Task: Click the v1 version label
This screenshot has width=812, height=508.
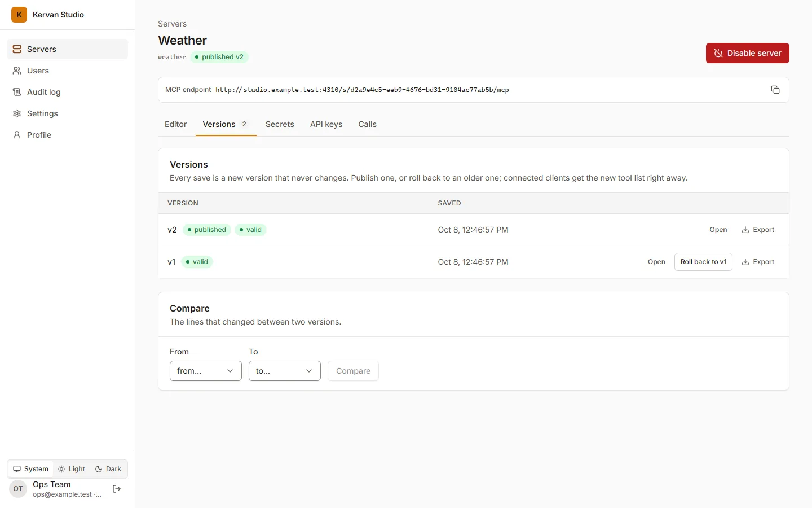Action: (171, 262)
